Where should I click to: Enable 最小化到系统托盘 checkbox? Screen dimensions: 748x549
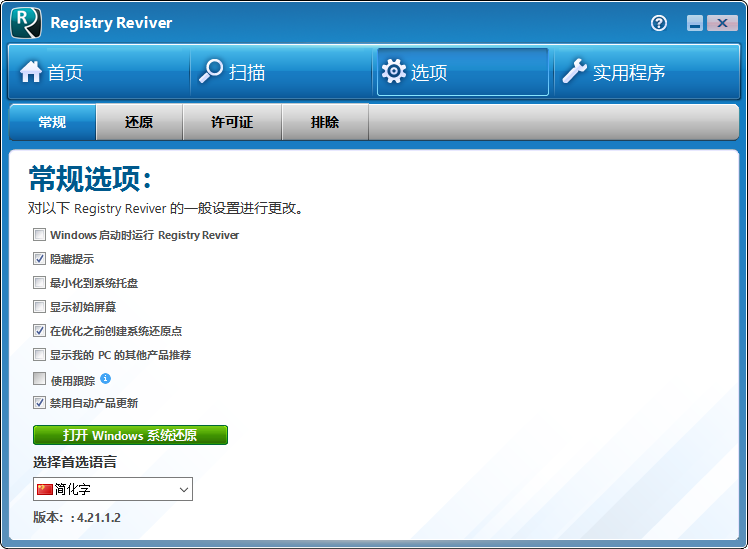coord(40,282)
